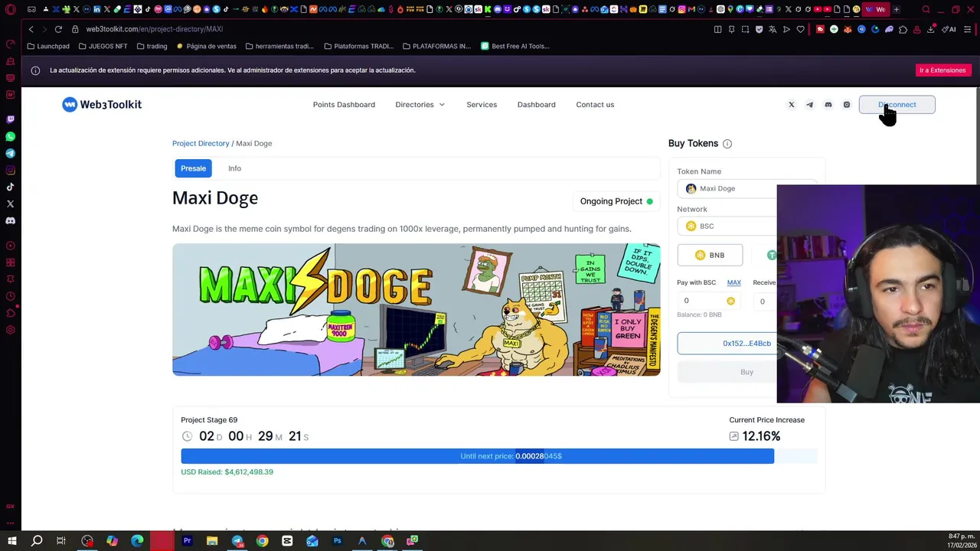Open the PLATAFORMAS IN... bookmarks folder

[436, 46]
